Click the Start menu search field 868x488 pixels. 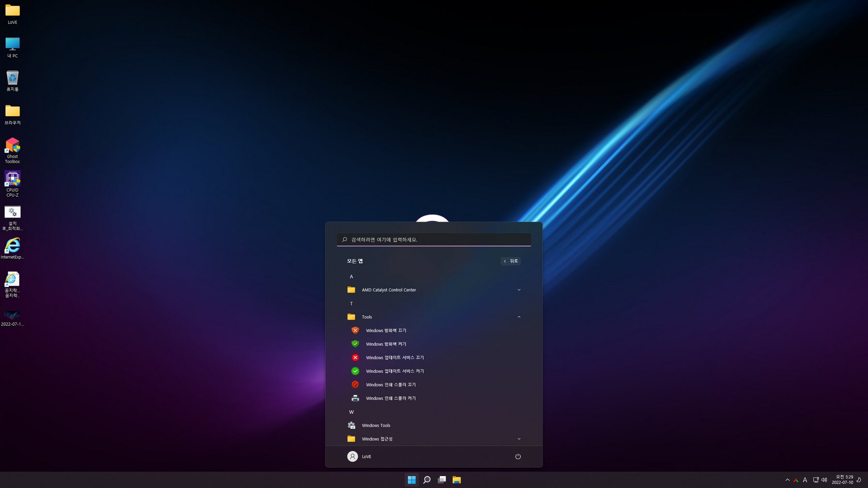[434, 240]
